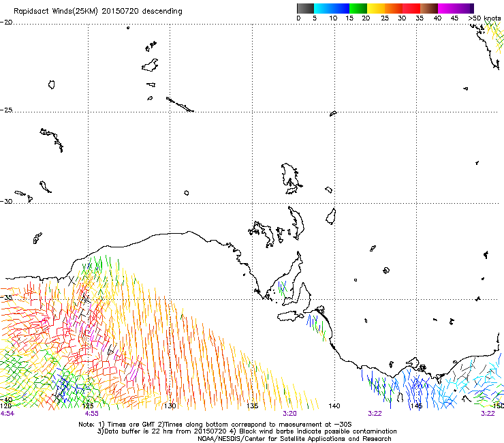Viewport: 504px width, 443px height.
Task: Click the purple '4:55' swath time label
Action: point(92,414)
